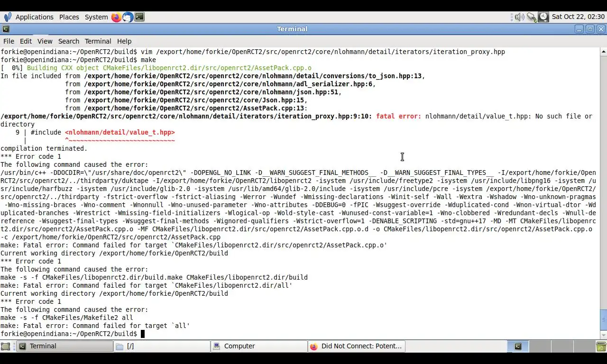Switch to the Computer window in taskbar
Screen dimensions: 607x364
[x=259, y=346]
